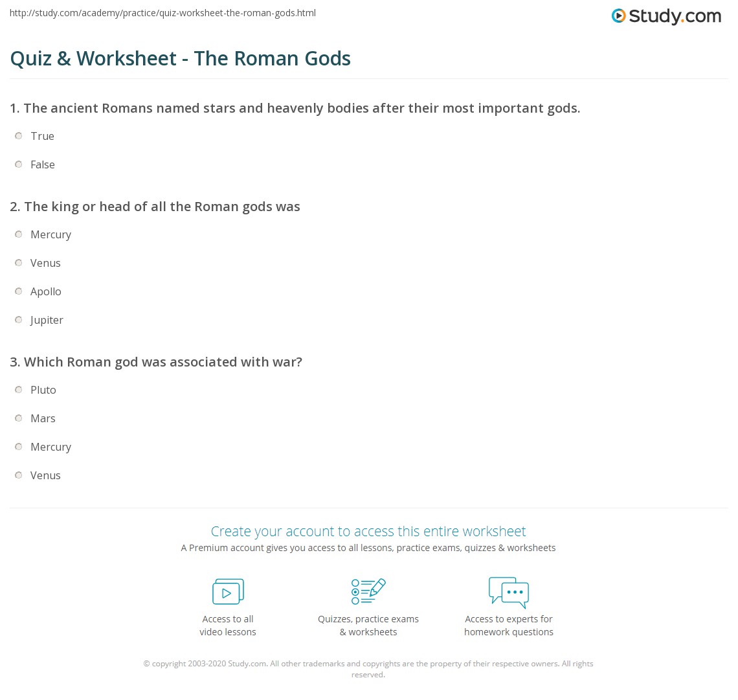This screenshot has height=700, width=738.
Task: Click the Quiz & Worksheet page title
Action: (x=181, y=58)
